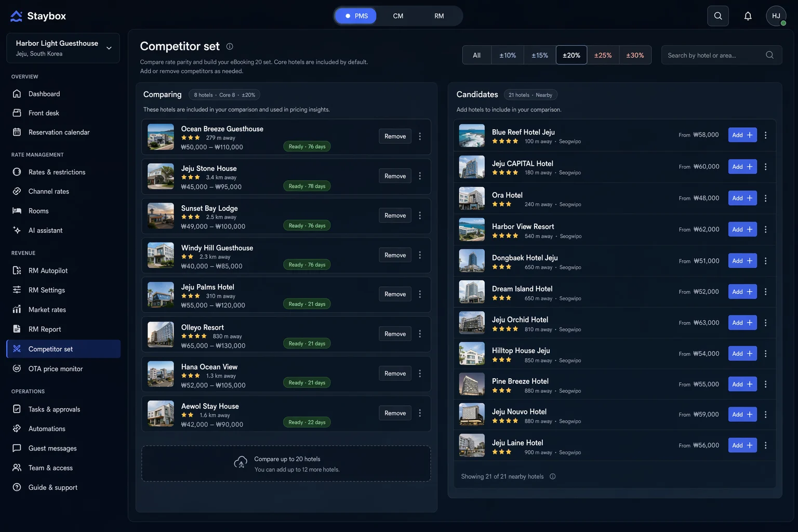This screenshot has height=532, width=798.
Task: Click Hilltop House Jeju hotel name
Action: [521, 351]
